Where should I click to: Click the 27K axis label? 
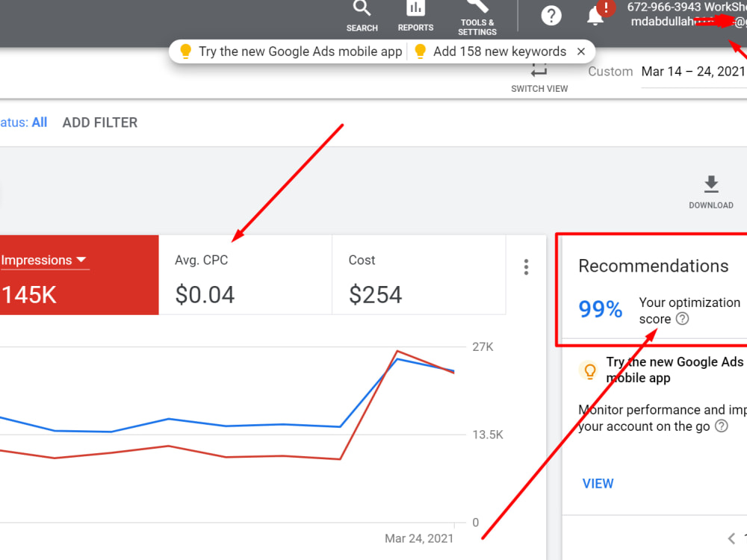point(483,346)
